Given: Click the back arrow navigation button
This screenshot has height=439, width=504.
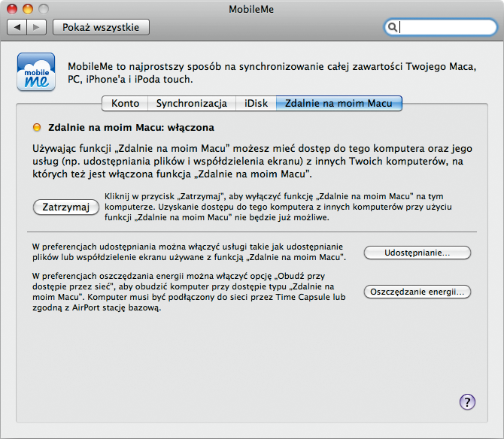Looking at the screenshot, I should coord(17,27).
